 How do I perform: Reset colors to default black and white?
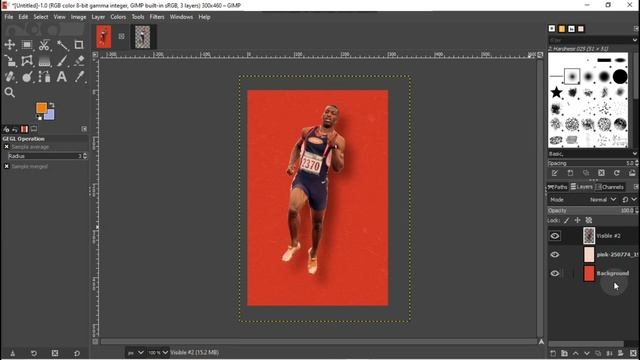tap(39, 118)
